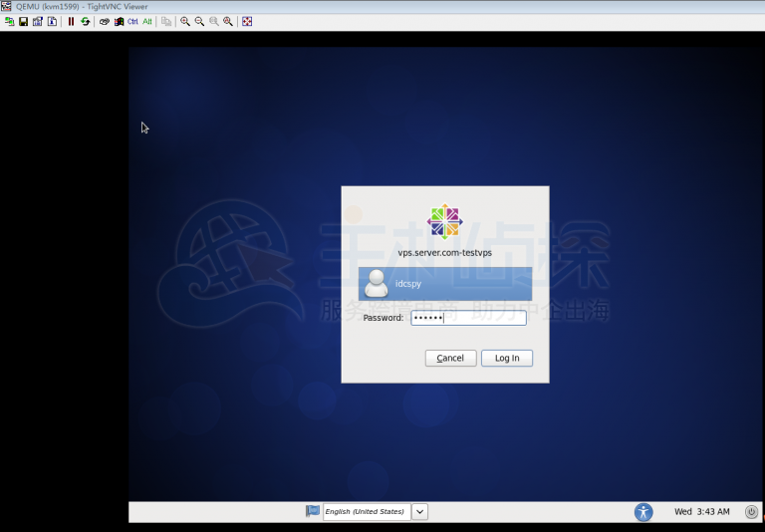
Task: Send Ctrl+Alt+Del to the remote machine
Action: coord(104,21)
